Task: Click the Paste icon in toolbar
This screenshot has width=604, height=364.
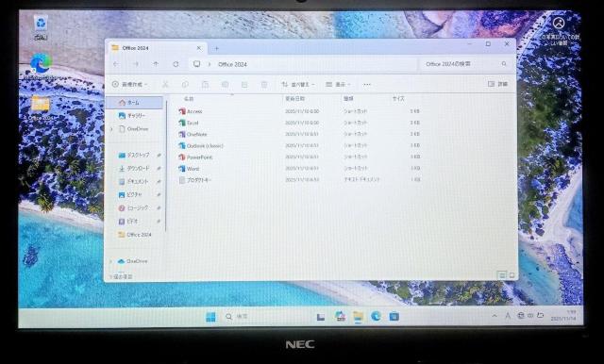Action: pos(205,84)
